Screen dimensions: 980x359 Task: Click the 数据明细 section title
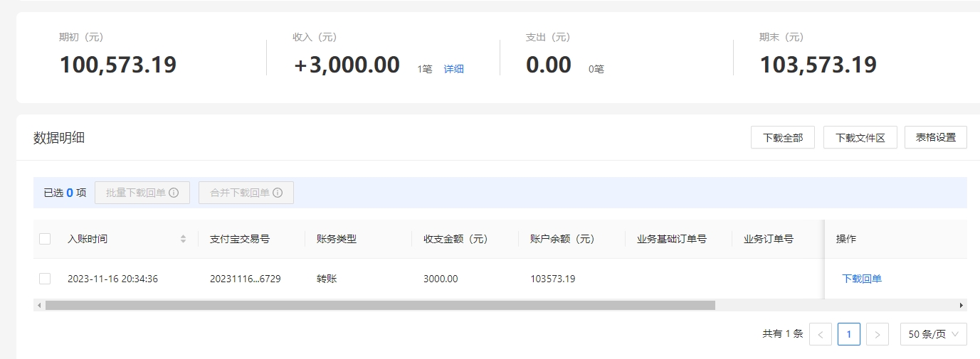(59, 138)
